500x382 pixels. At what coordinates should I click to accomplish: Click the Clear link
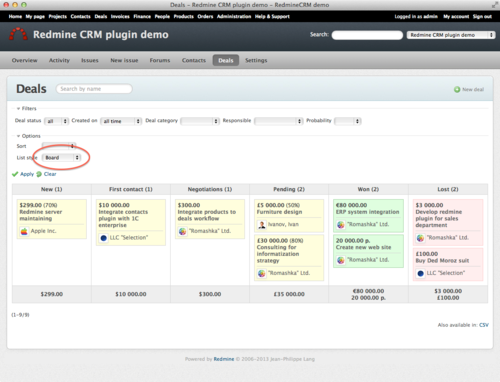click(x=50, y=174)
